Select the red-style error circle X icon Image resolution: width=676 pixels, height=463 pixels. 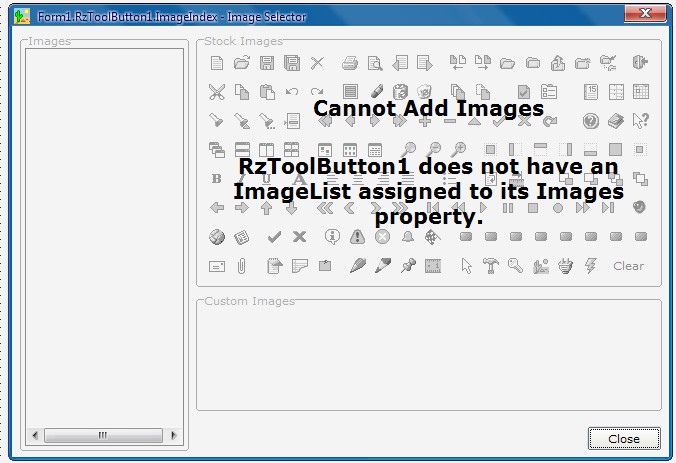[382, 237]
